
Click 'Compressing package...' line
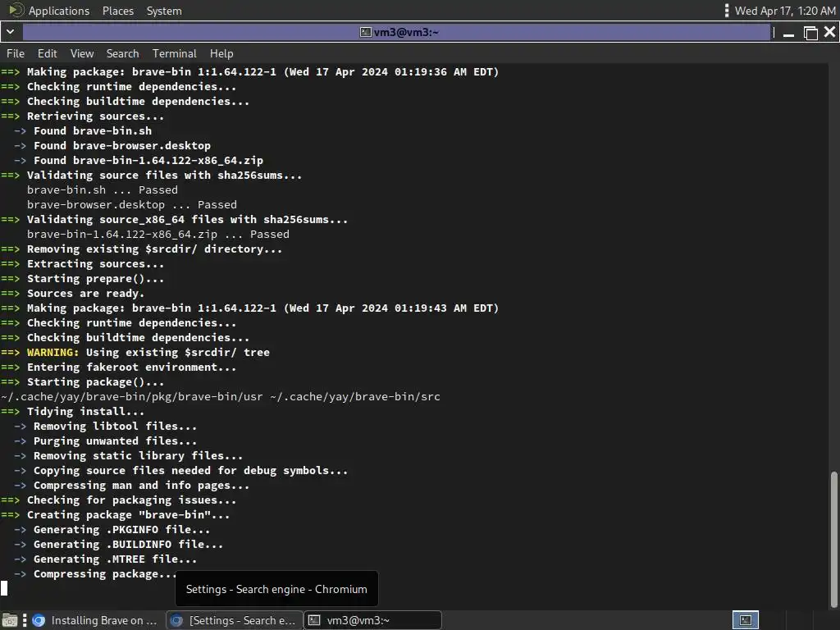point(105,574)
